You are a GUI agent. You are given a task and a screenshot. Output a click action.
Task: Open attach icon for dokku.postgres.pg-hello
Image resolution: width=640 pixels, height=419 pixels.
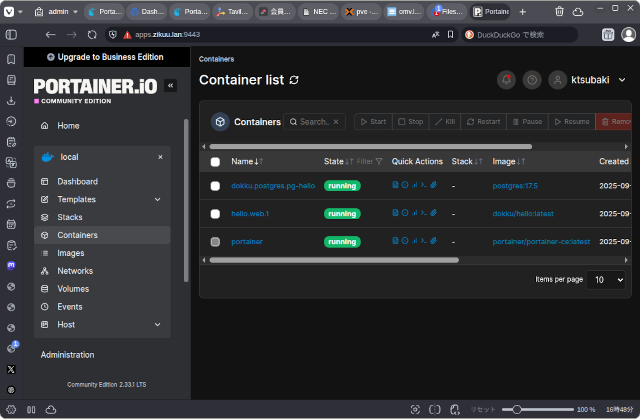click(x=433, y=185)
